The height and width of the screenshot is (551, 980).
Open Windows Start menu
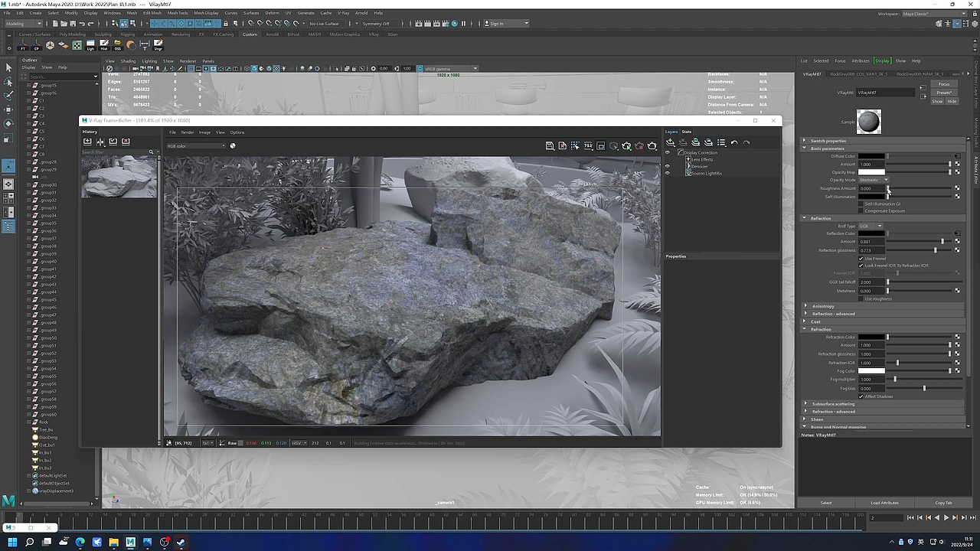pos(11,542)
